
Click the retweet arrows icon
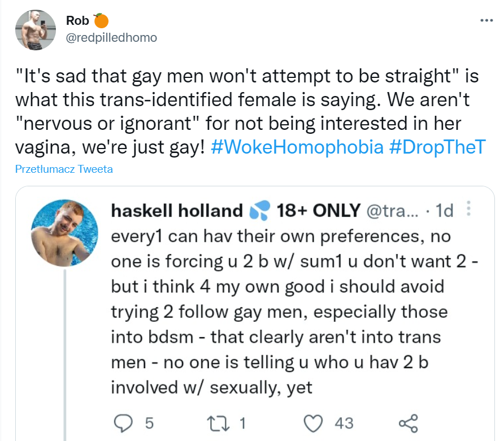(218, 423)
